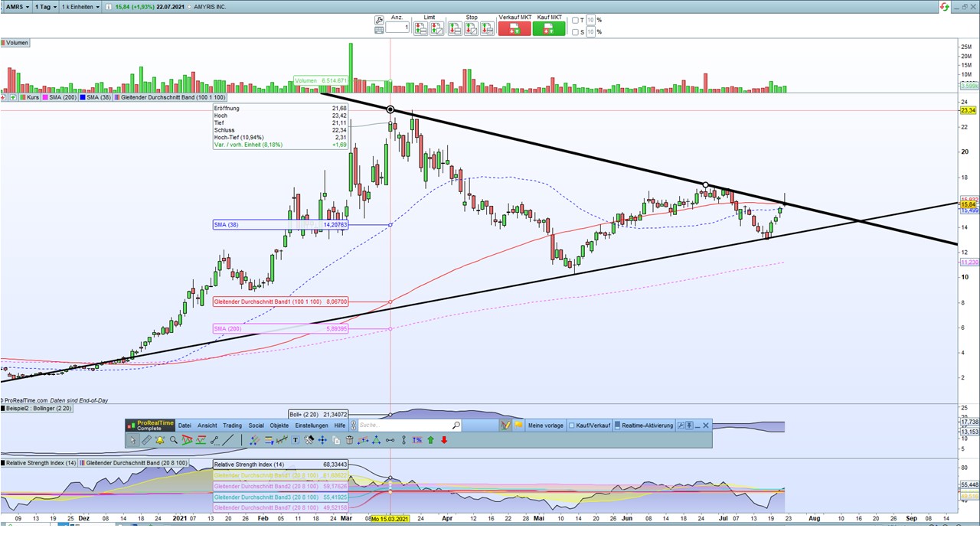Click the search magnifier in Suche field

coord(456,425)
